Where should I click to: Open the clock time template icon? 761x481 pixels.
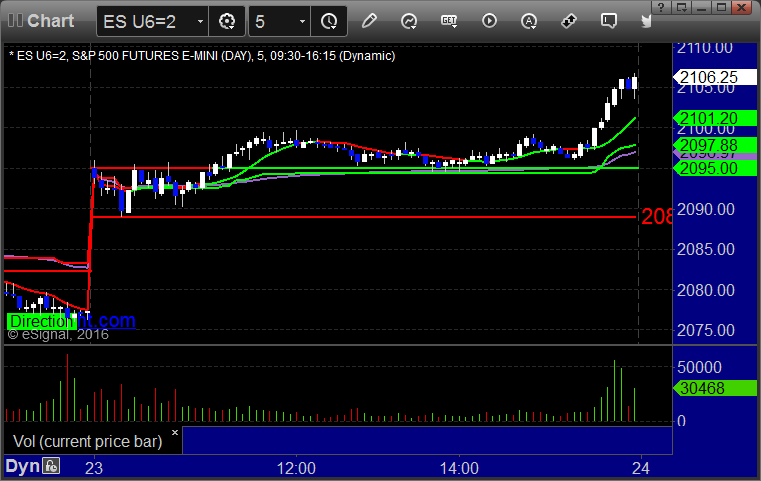[329, 21]
